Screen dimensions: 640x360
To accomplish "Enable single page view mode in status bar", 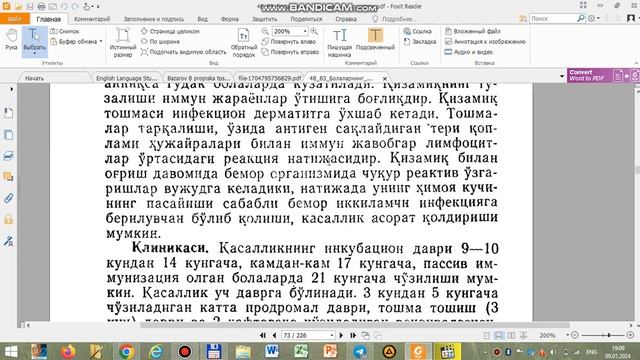I will 487,335.
